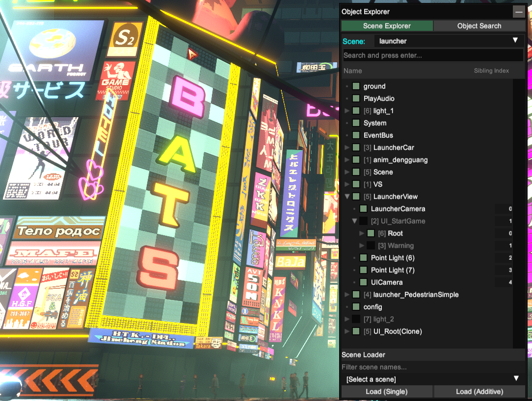
Task: Select the UICamera object name
Action: click(387, 282)
